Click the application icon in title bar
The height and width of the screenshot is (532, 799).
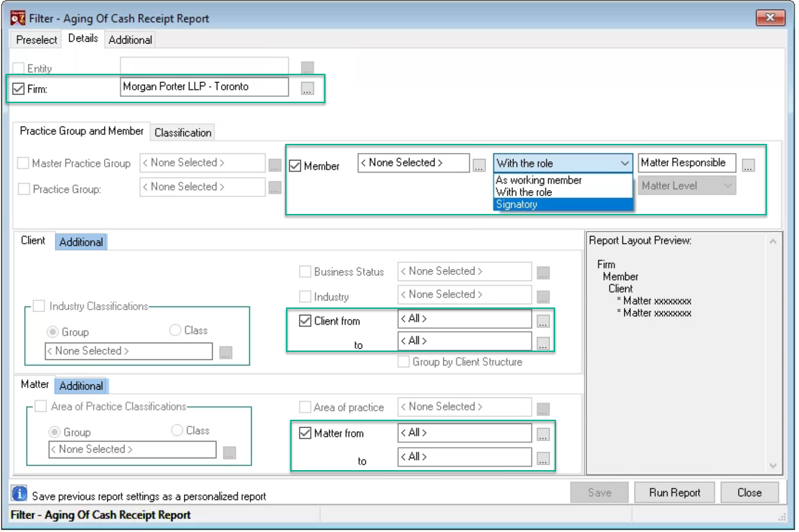pyautogui.click(x=18, y=18)
